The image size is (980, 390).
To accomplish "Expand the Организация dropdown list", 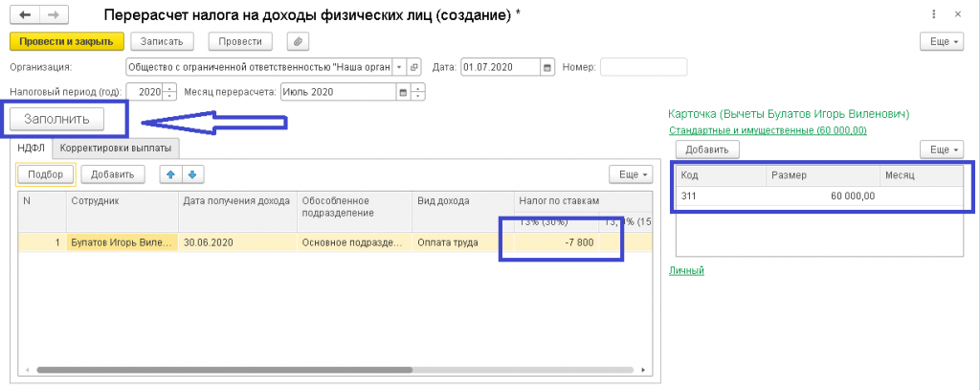I will point(400,67).
